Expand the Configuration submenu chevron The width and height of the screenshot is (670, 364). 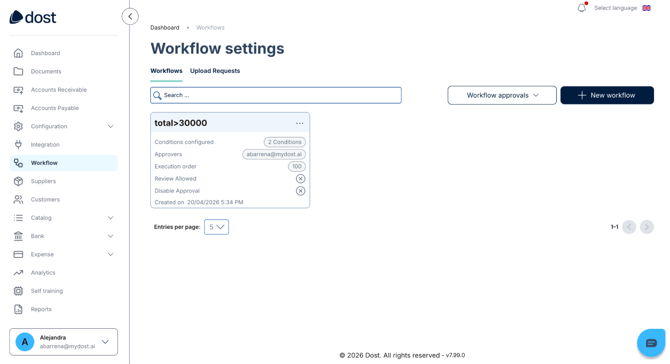tap(110, 126)
